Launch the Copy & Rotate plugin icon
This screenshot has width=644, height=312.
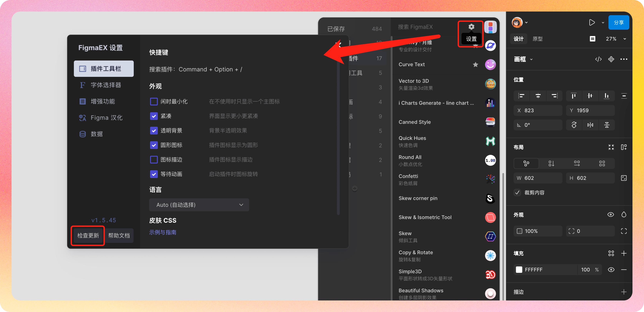(490, 256)
